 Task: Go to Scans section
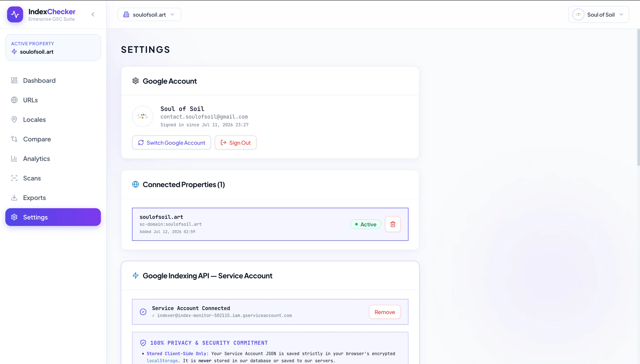(x=53, y=178)
